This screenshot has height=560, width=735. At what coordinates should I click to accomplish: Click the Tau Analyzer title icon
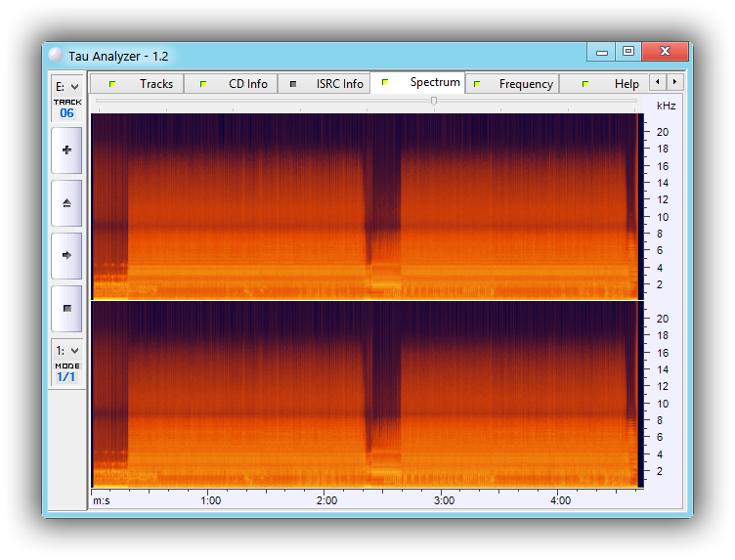click(x=56, y=56)
